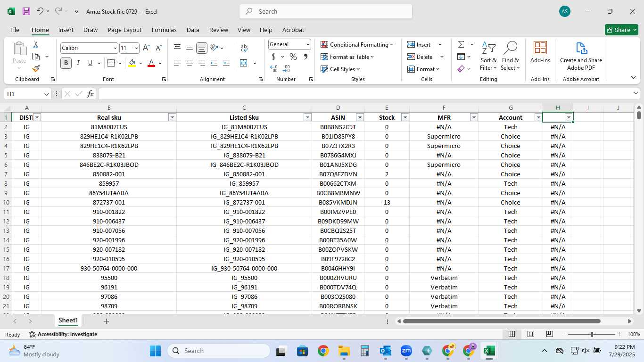Open Sort & Filter options

click(488, 56)
